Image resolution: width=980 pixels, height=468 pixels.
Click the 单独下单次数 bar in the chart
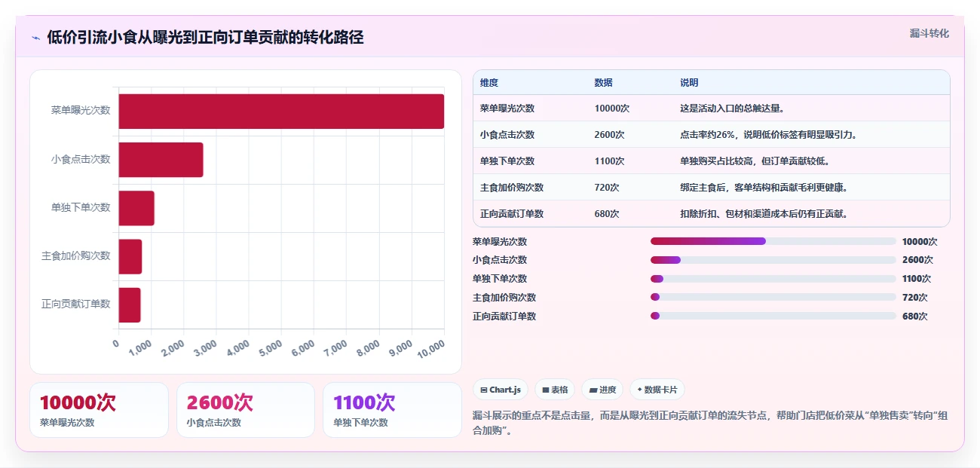[136, 208]
